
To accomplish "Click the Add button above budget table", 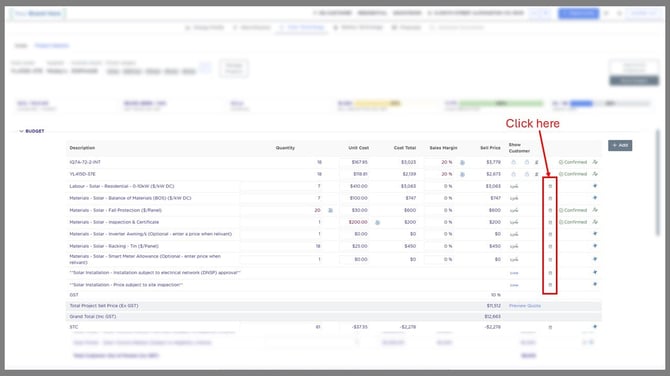I will (620, 145).
